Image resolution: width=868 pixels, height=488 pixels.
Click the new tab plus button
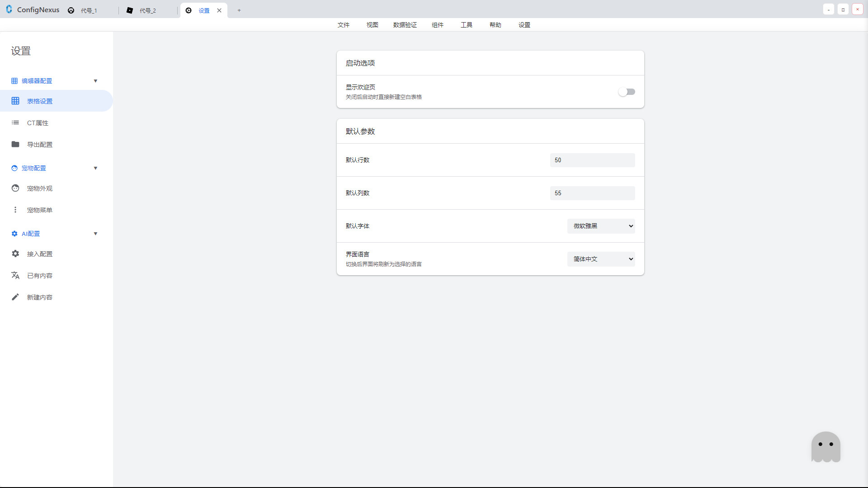click(239, 10)
